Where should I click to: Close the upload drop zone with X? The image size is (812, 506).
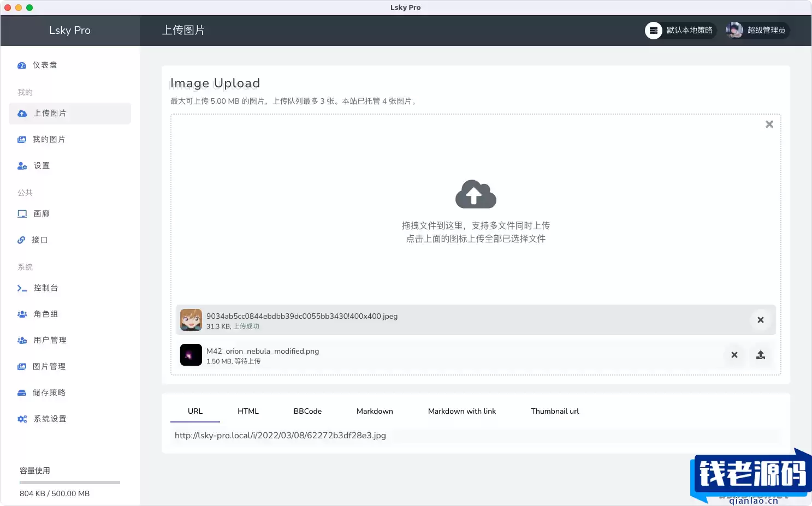point(769,124)
